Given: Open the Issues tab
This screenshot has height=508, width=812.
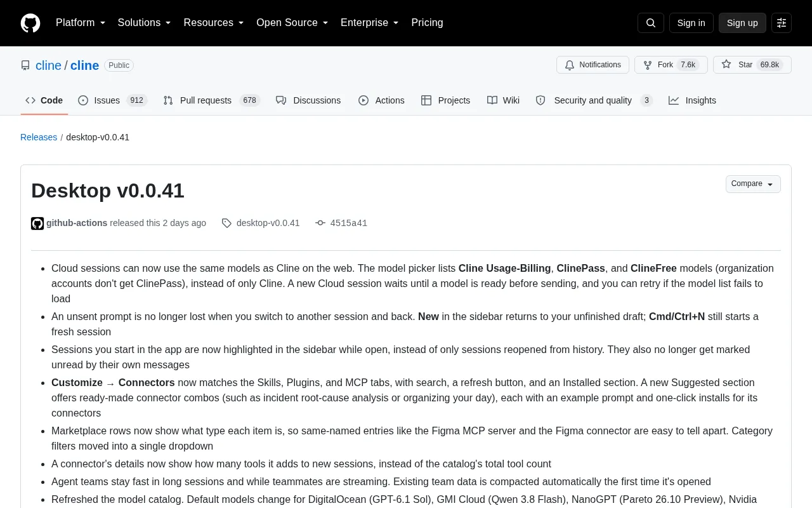Looking at the screenshot, I should pos(113,100).
